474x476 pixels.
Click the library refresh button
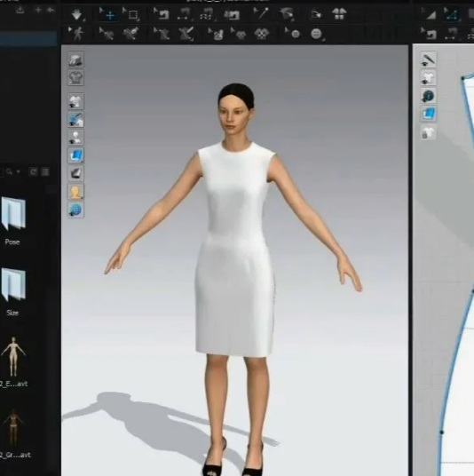34,171
